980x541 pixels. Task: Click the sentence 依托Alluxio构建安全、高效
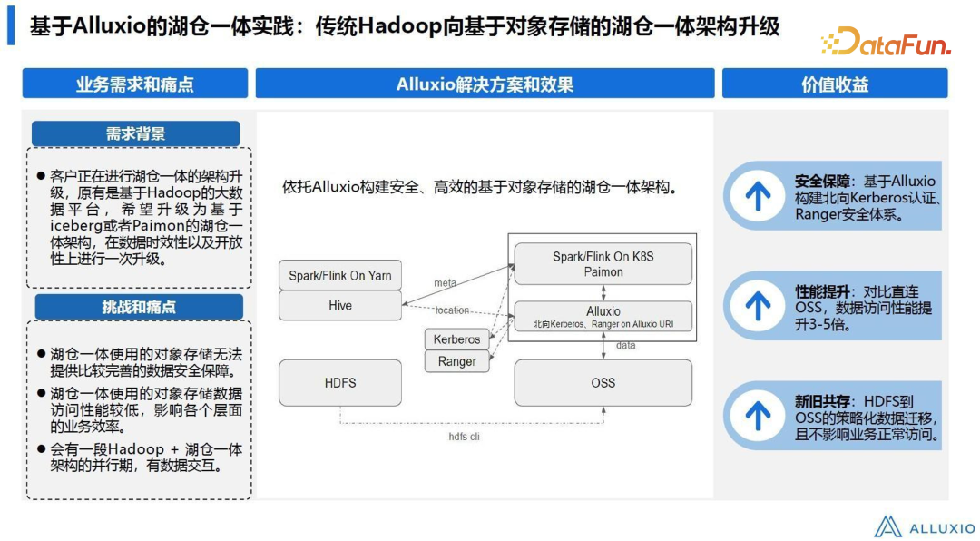point(481,187)
